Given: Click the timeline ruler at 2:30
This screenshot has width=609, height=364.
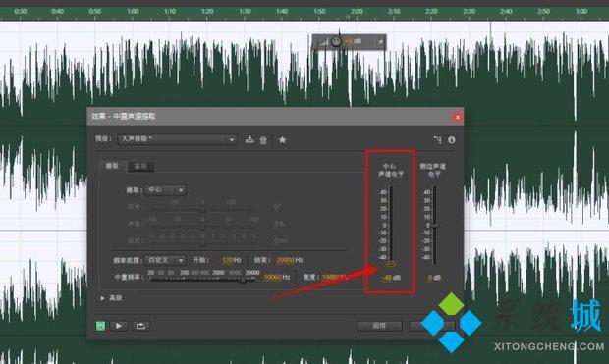Looking at the screenshot, I should coord(469,11).
